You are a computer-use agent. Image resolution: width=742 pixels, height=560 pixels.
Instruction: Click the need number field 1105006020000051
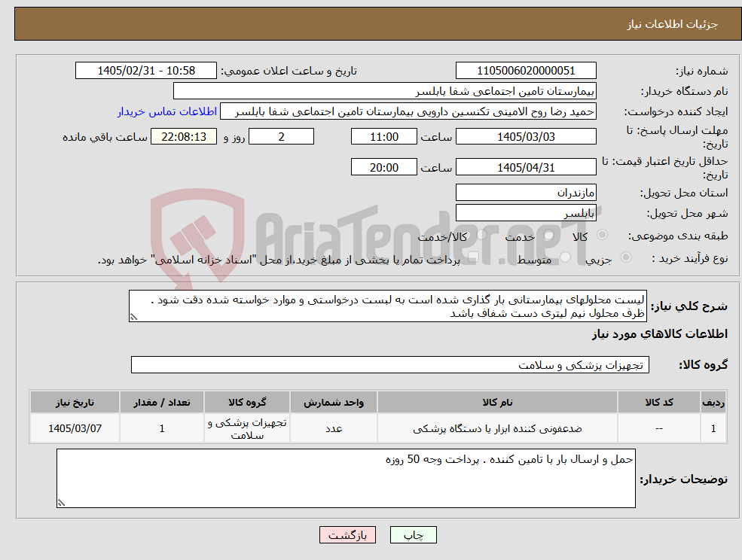point(526,71)
